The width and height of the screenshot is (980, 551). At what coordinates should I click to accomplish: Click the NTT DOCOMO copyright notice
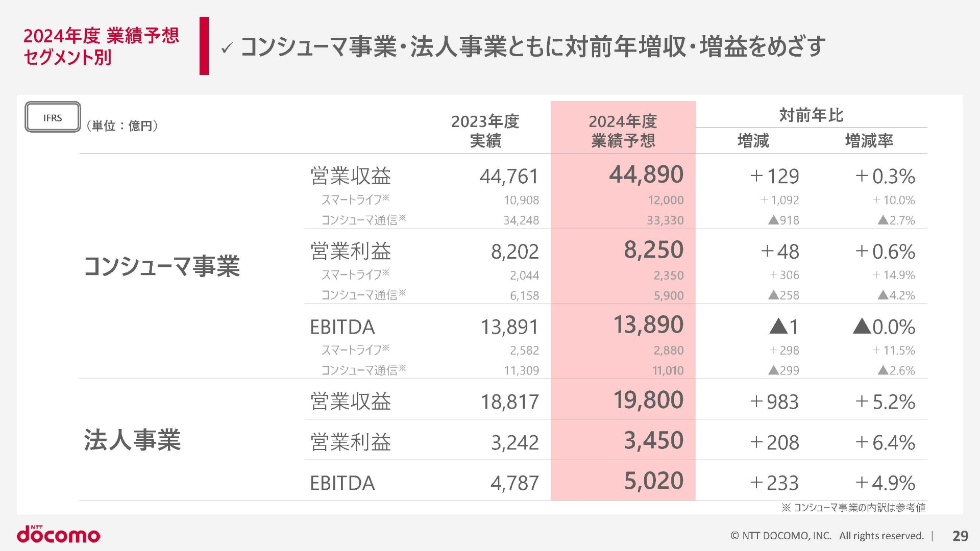coord(827,536)
